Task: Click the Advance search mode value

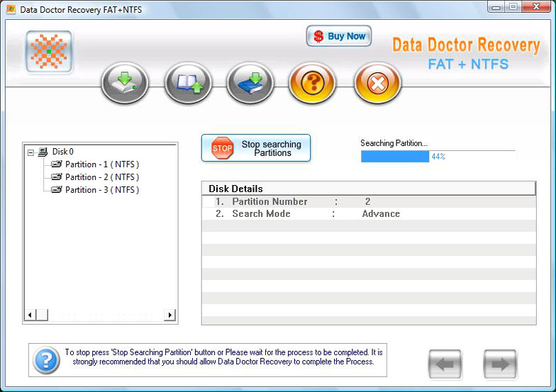Action: (381, 214)
